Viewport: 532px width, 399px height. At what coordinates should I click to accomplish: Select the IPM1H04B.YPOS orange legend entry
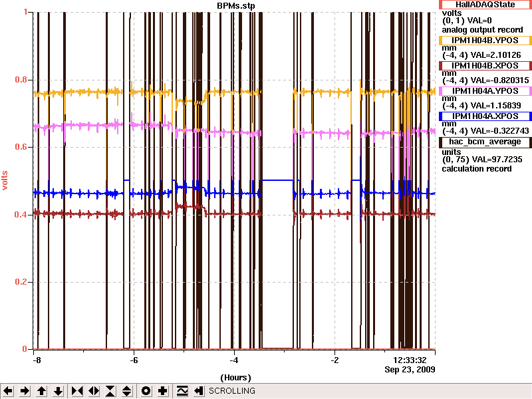click(x=485, y=41)
